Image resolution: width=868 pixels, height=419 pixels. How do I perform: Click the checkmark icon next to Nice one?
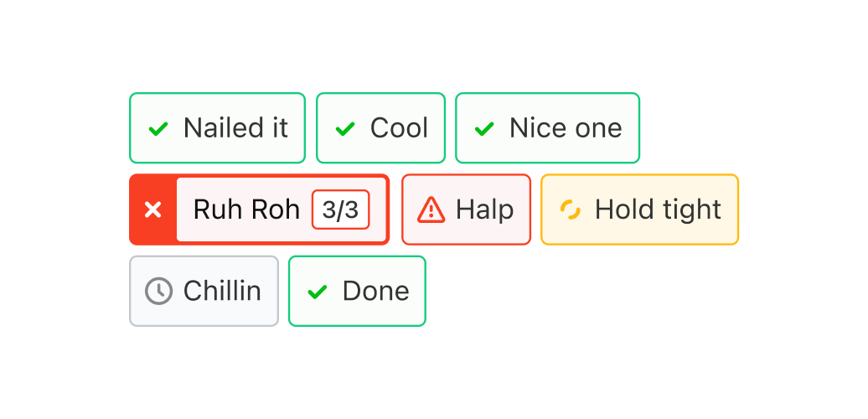484,129
